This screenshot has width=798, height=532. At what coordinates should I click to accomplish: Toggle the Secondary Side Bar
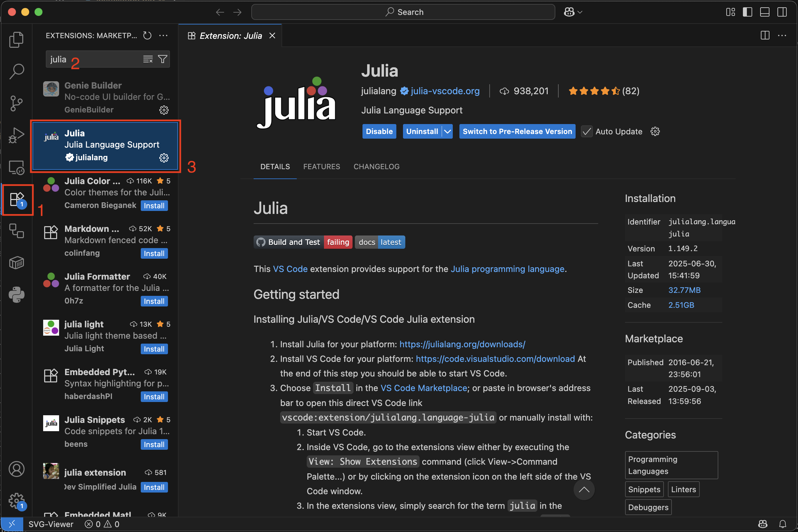click(781, 12)
